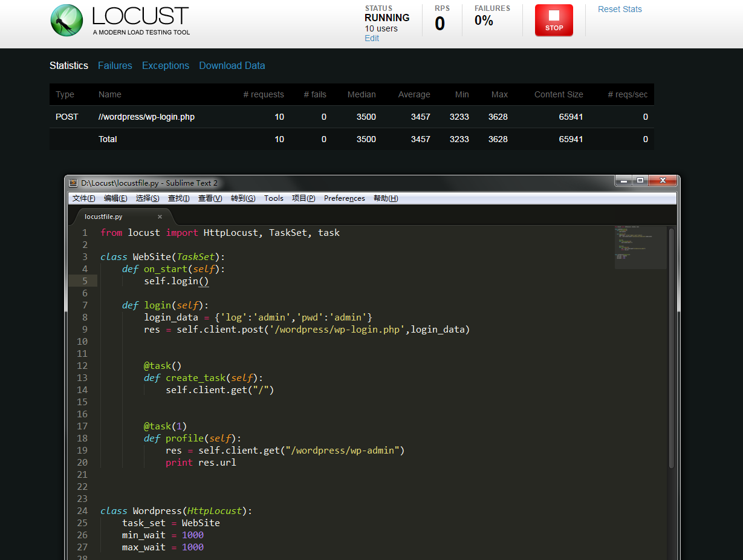Open the 转到(G) menu in Sublime Text

243,198
